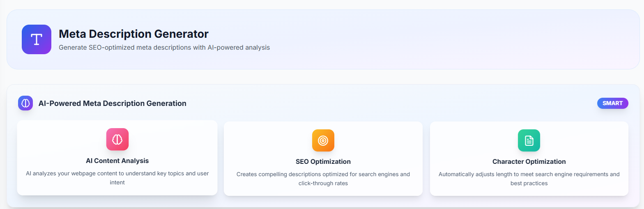Click the SMART badge
Viewport: 644px width, 209px height.
pyautogui.click(x=612, y=103)
